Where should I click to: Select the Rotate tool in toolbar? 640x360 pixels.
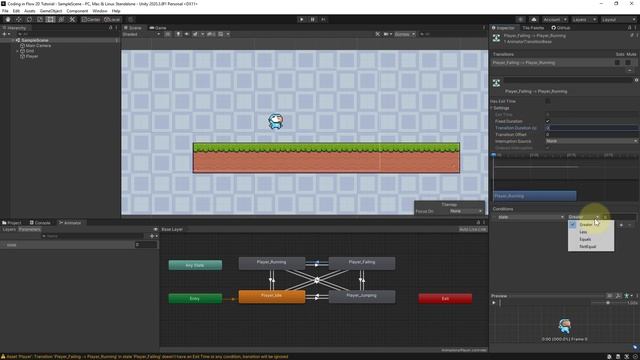[29, 20]
